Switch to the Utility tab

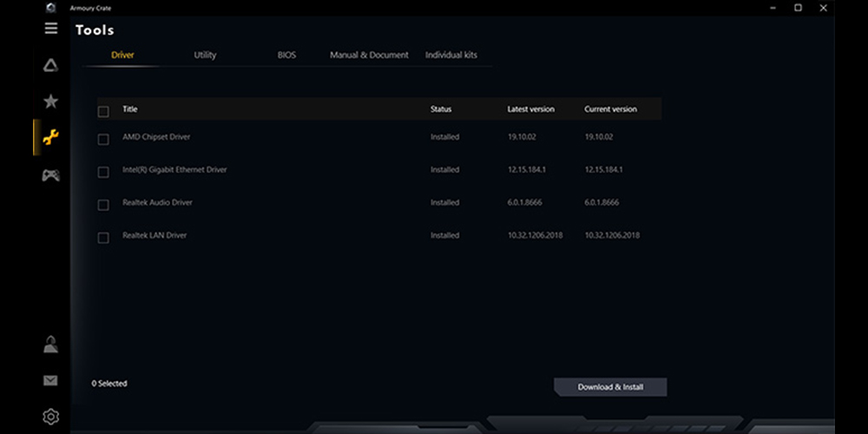[205, 55]
